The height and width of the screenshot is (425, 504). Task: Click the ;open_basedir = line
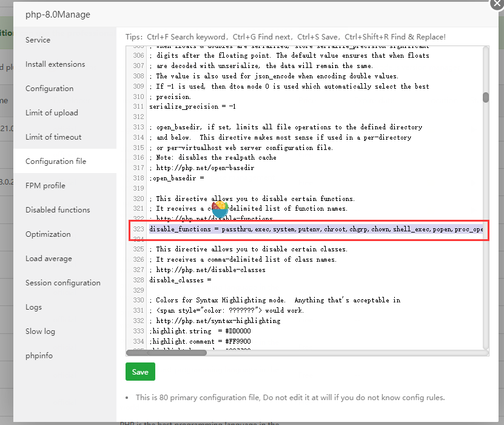pyautogui.click(x=176, y=178)
